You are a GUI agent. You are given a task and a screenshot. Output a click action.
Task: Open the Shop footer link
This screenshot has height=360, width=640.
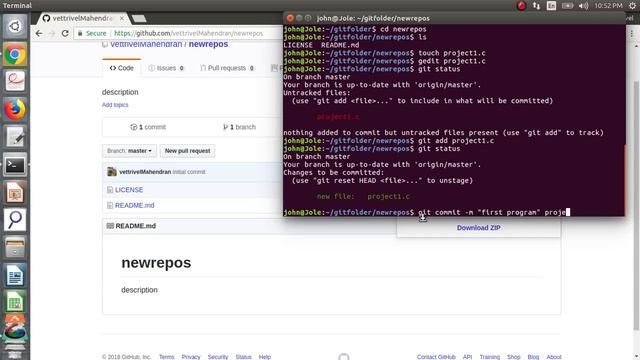point(513,357)
